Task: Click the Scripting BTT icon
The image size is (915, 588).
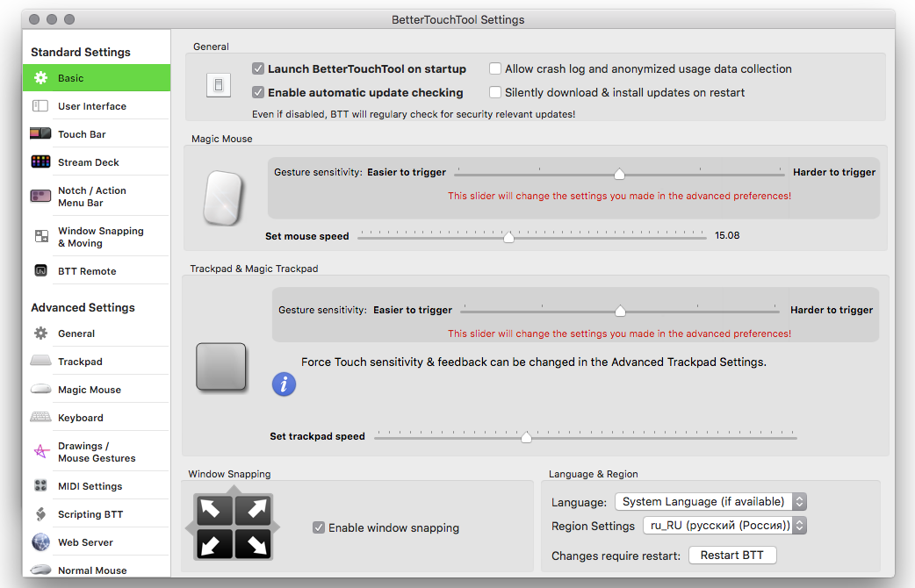Action: (40, 514)
